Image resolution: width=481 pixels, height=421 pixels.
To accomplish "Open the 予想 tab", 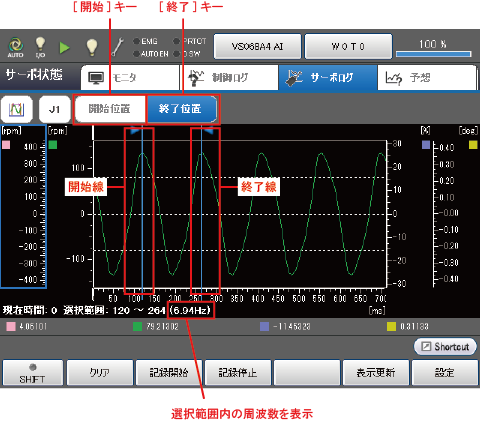I will pos(427,77).
